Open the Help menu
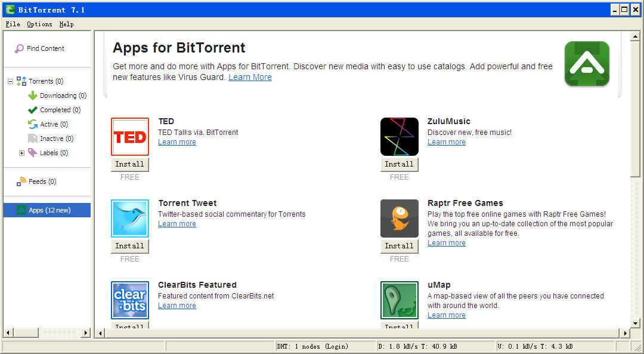 pos(67,24)
